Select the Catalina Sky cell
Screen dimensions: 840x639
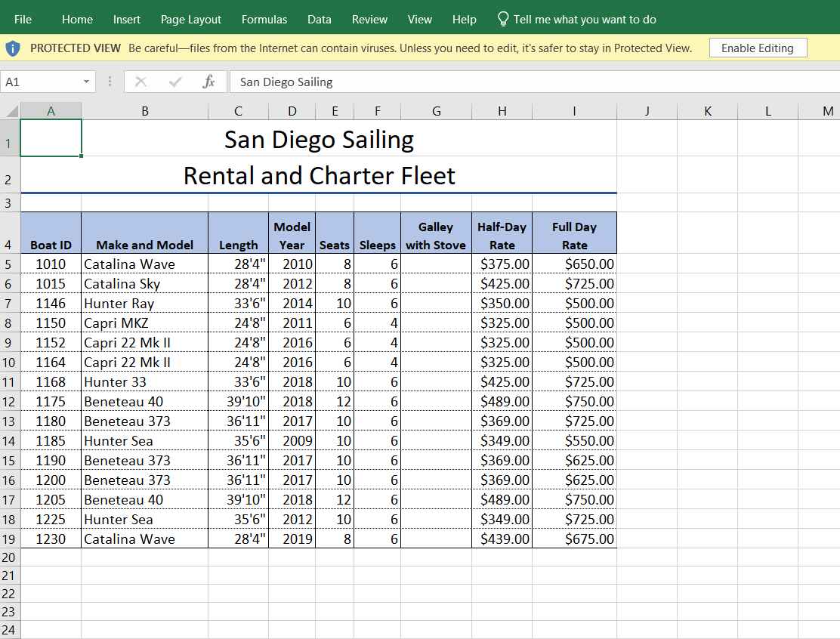click(144, 283)
